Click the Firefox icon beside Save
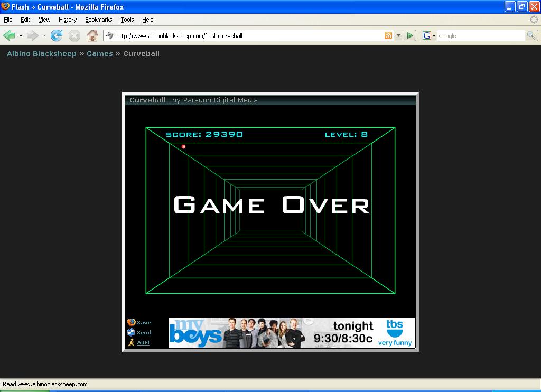Image resolution: width=541 pixels, height=392 pixels. 131,322
